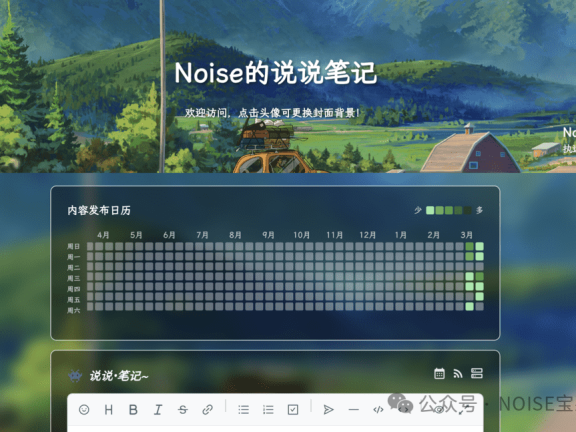Viewport: 576px width, 432px height.
Task: Click the most recent 周五 green heatmap cell
Action: [x=479, y=296]
